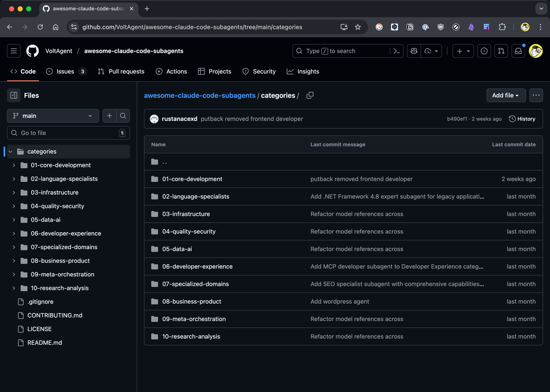
Task: Select README.md in the file tree
Action: coord(45,343)
